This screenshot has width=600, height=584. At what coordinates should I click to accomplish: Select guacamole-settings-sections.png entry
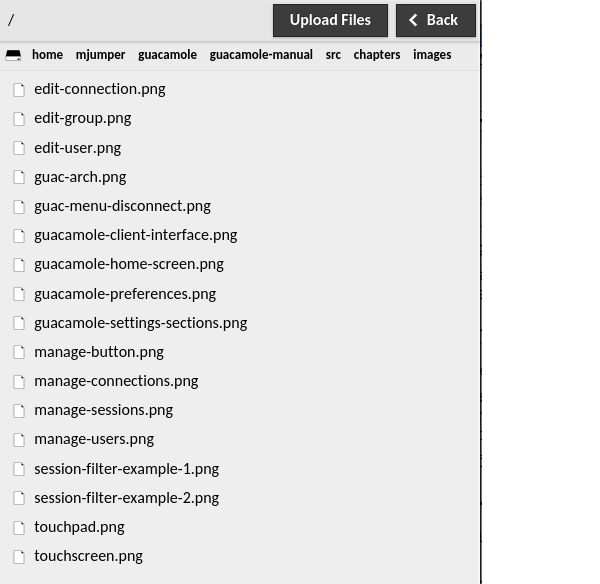[141, 323]
